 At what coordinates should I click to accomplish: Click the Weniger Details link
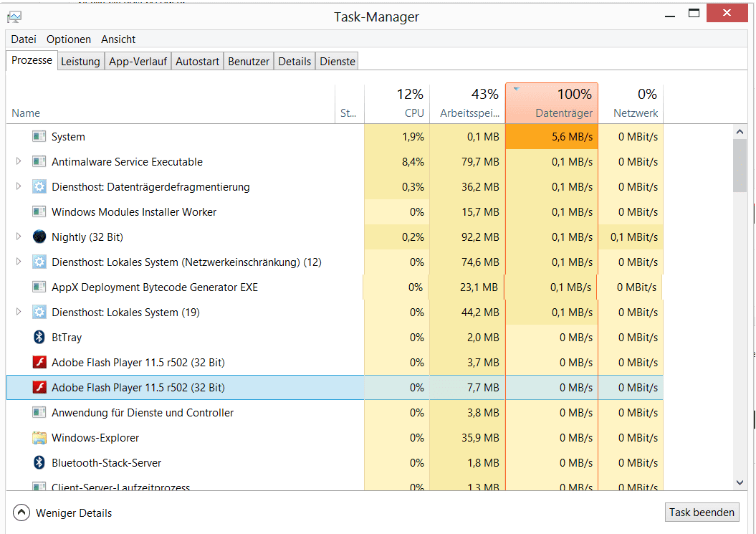click(x=74, y=513)
